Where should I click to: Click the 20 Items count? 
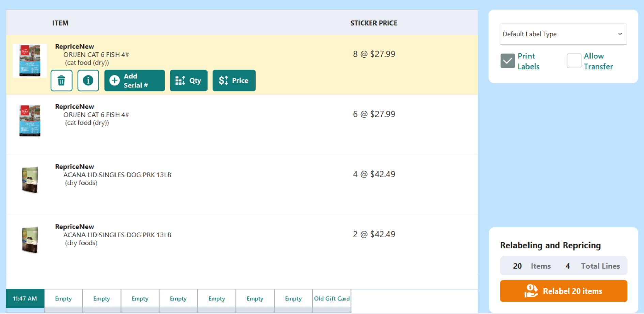coord(532,266)
